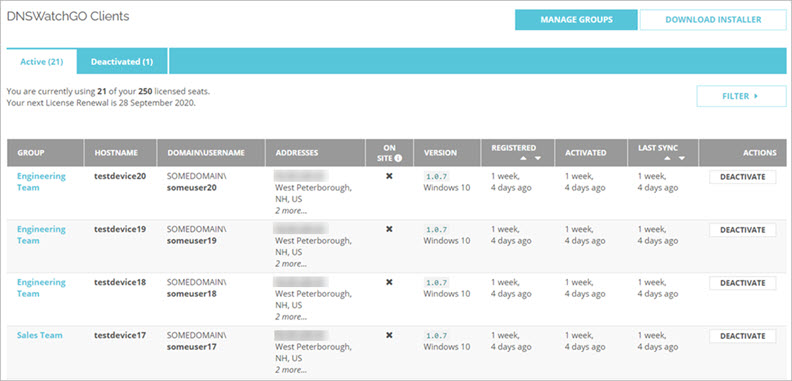
Task: Expand '2 more...' addresses for testdevice18
Action: (291, 317)
